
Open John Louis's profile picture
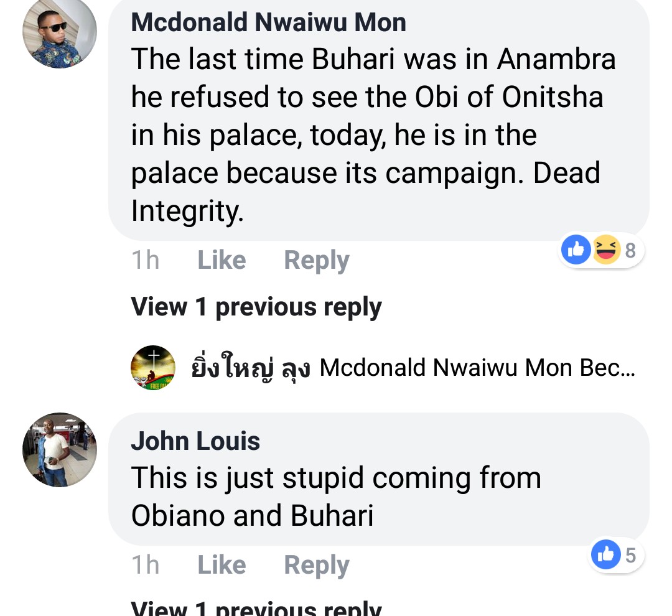[60, 449]
